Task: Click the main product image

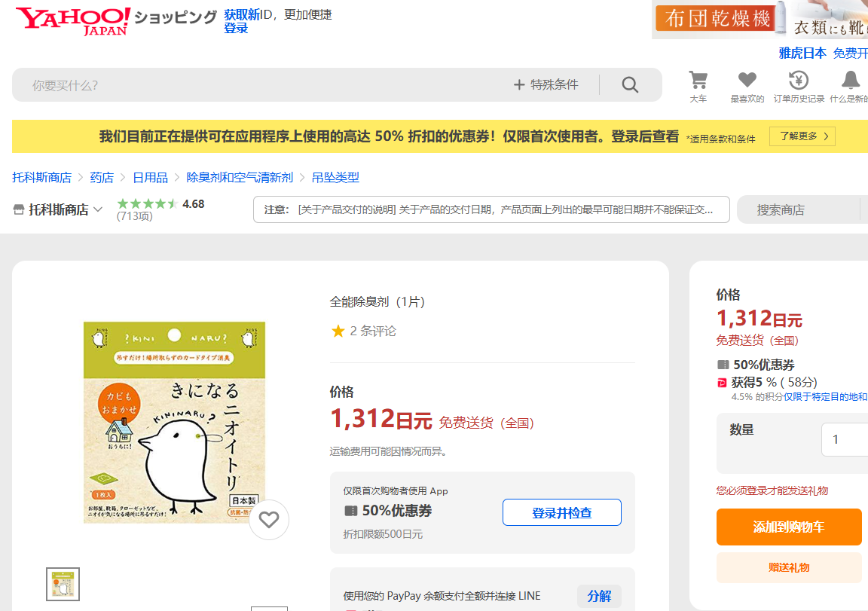Action: (x=174, y=423)
